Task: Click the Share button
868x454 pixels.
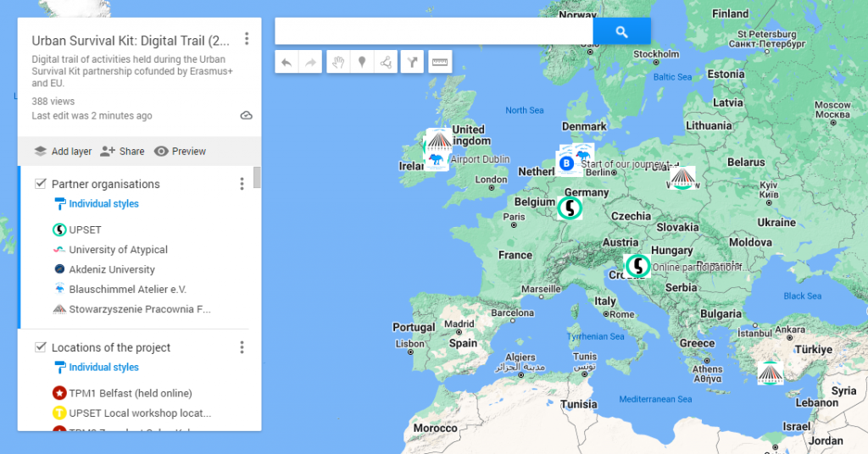Action: 122,152
